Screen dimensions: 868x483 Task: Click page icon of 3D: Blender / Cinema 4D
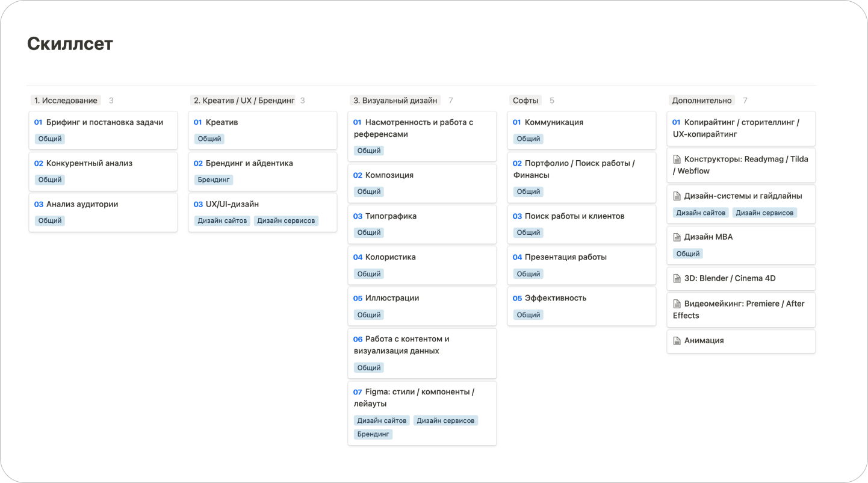pos(677,279)
